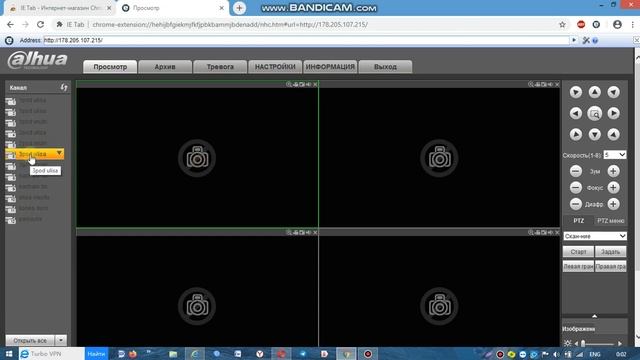Increase zoom with the plus button
This screenshot has height=360, width=640.
pos(613,171)
